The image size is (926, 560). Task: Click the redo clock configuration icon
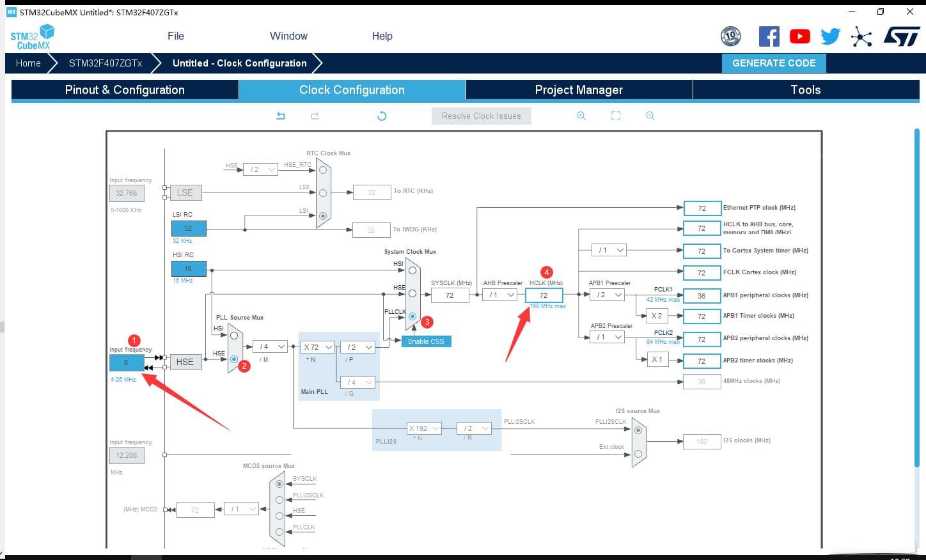click(x=315, y=116)
